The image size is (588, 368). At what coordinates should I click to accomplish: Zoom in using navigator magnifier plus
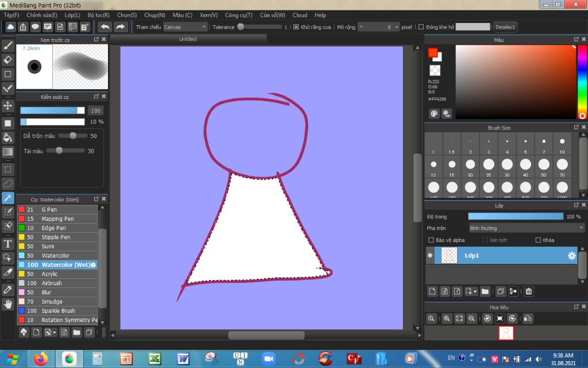tap(447, 319)
